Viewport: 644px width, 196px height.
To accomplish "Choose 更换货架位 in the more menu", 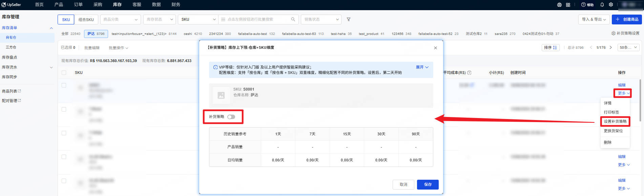I will [613, 131].
